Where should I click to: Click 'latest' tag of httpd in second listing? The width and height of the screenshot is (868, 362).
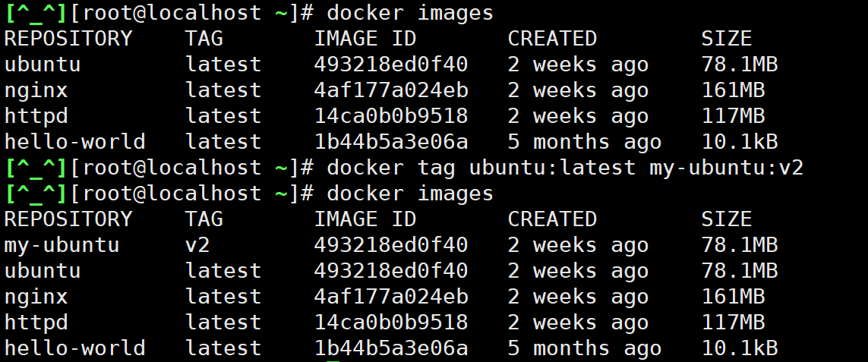tap(223, 323)
